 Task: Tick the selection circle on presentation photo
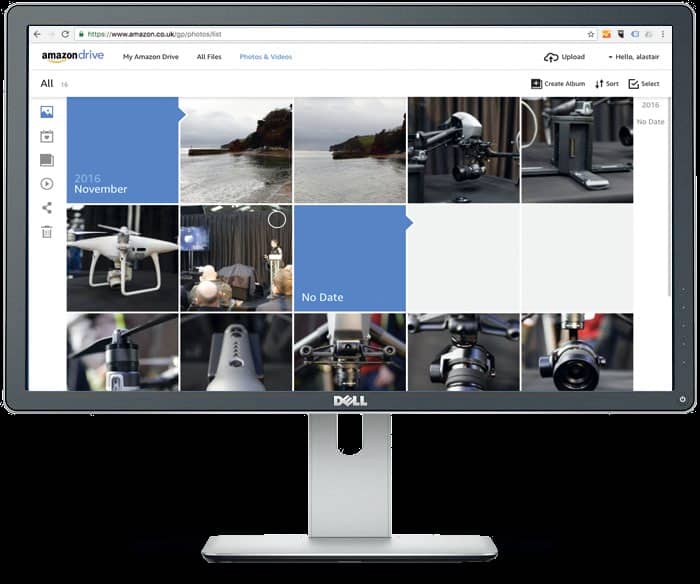[x=277, y=219]
